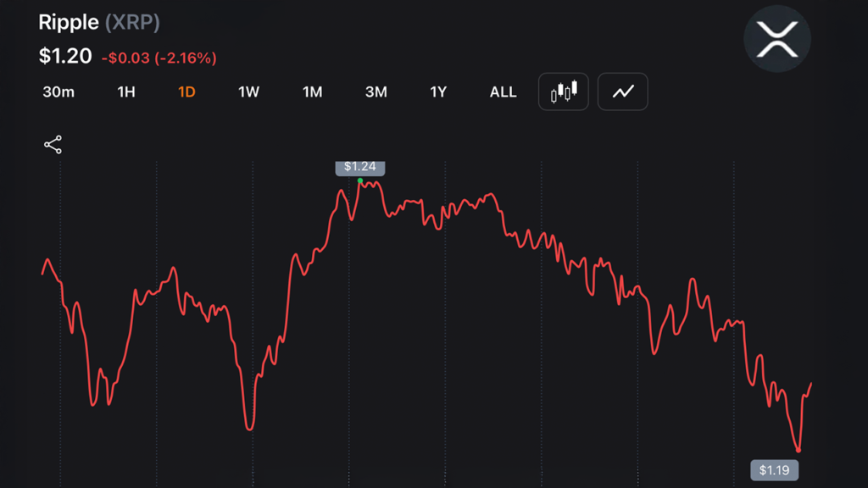
Task: Click the red low-point dot on chart
Action: (798, 451)
